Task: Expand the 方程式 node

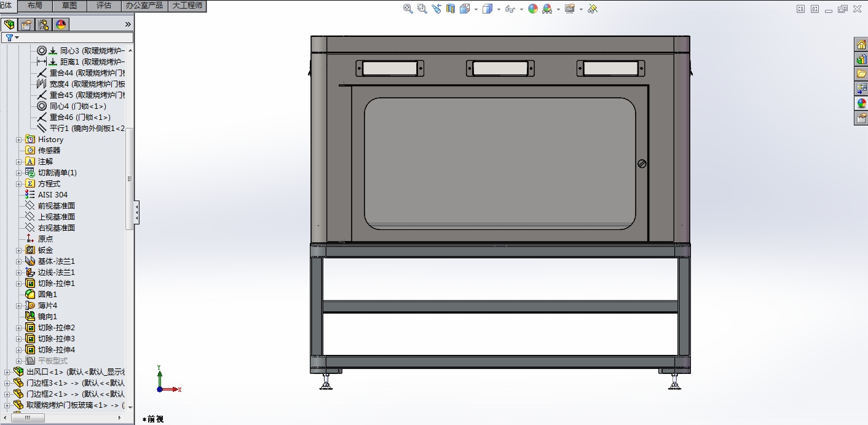Action: click(18, 184)
